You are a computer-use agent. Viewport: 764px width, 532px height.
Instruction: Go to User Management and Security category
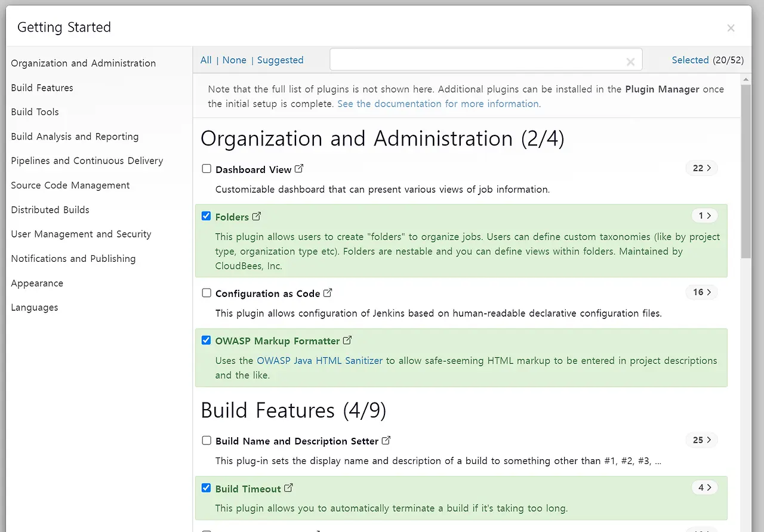click(x=81, y=234)
